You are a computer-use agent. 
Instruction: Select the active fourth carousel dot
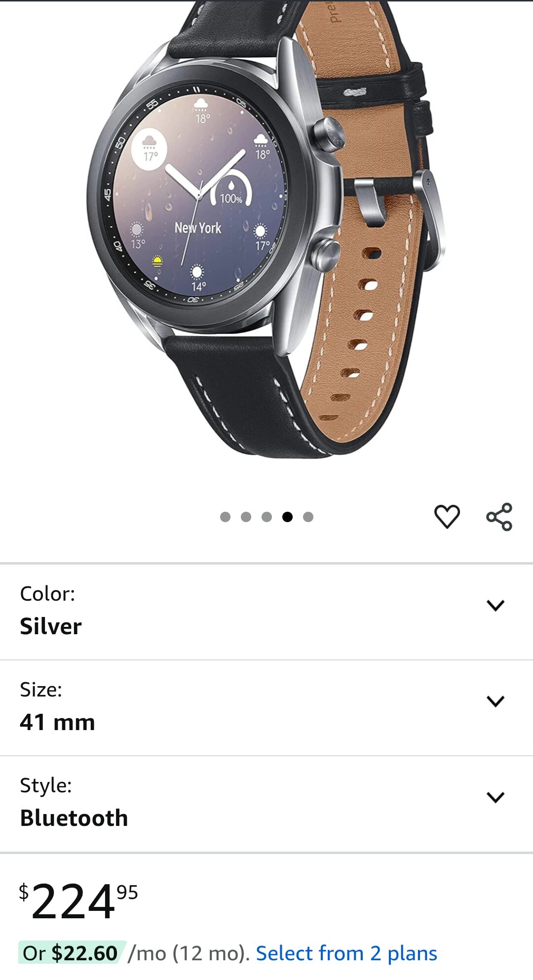click(x=287, y=517)
